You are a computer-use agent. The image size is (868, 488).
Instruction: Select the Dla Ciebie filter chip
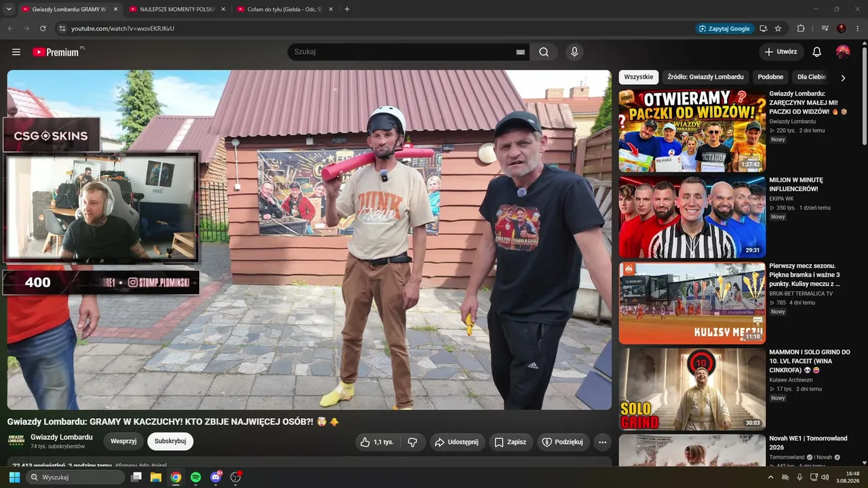(x=812, y=77)
